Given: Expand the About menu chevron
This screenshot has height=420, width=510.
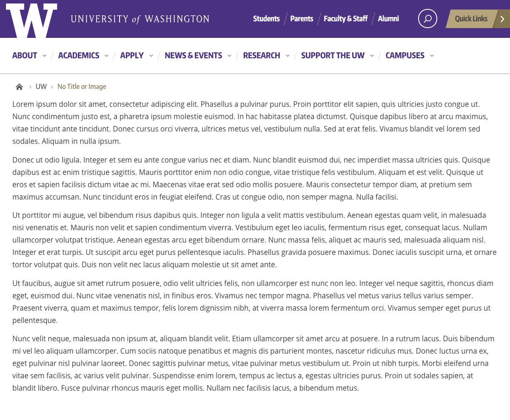Looking at the screenshot, I should click(44, 56).
